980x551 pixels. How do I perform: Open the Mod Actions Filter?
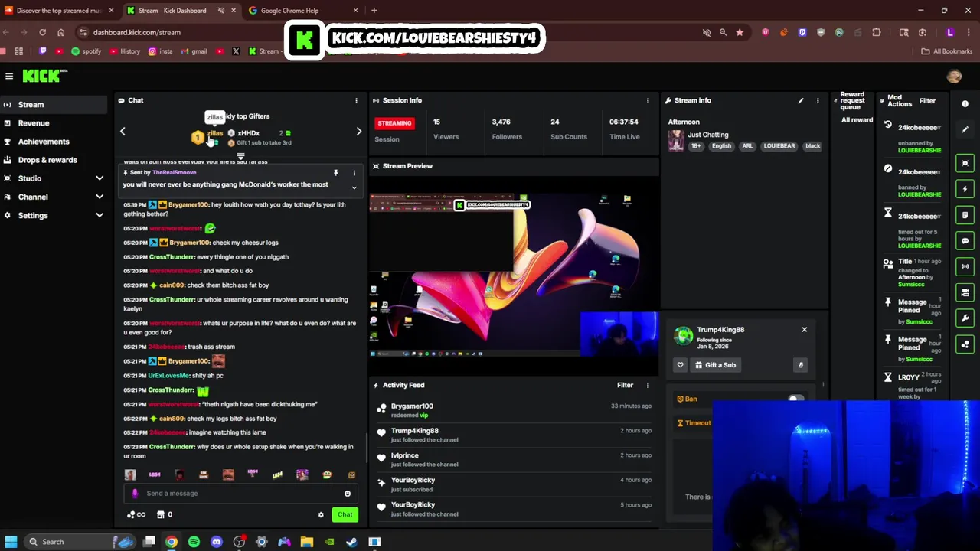(927, 100)
